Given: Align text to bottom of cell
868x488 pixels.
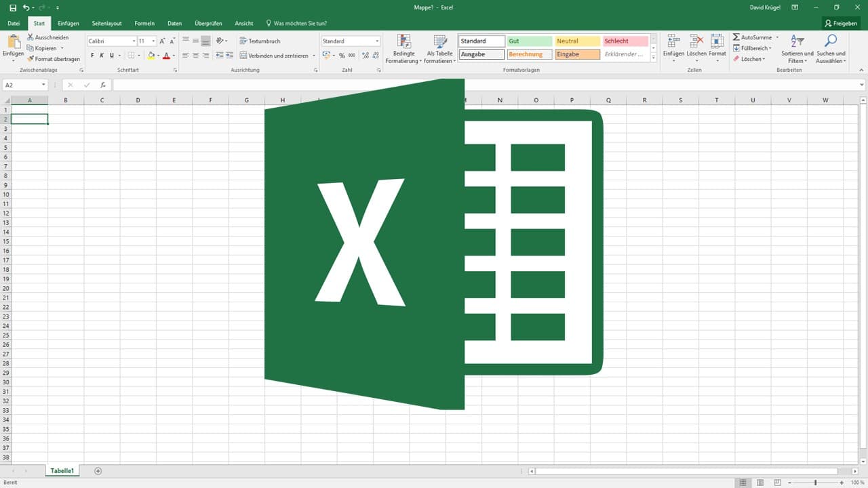Looking at the screenshot, I should pos(205,41).
